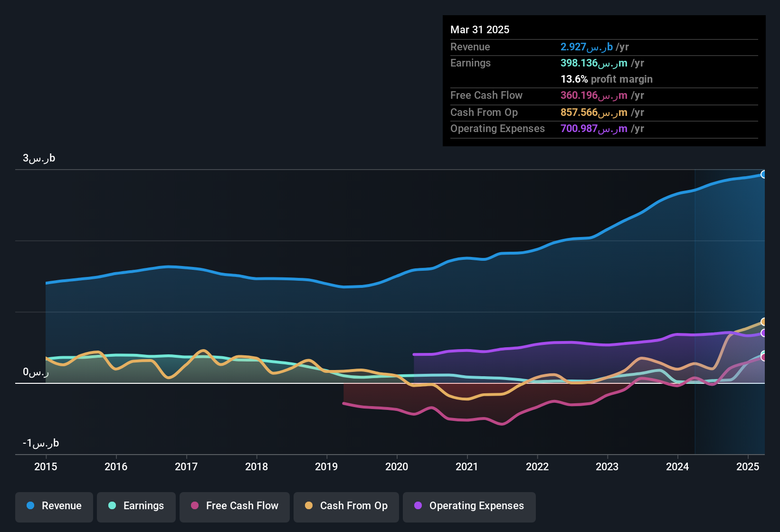Screen dimensions: 780x532
Task: Click the Operating Expenses endpoint circle marker
Action: point(763,334)
